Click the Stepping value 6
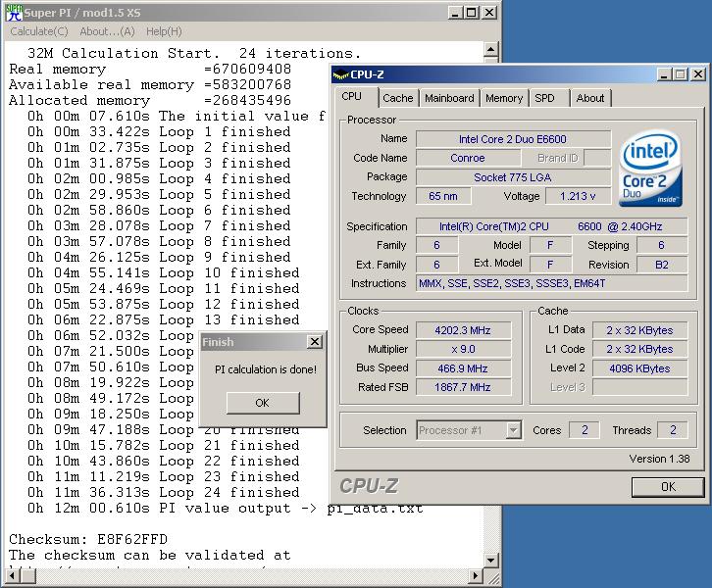This screenshot has height=588, width=712. 662,245
